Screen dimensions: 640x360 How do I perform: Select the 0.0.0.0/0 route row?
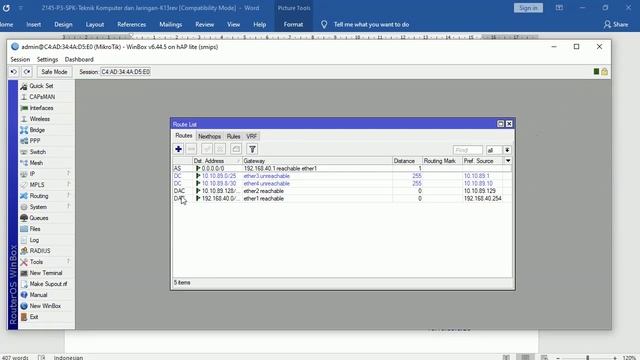coord(342,168)
